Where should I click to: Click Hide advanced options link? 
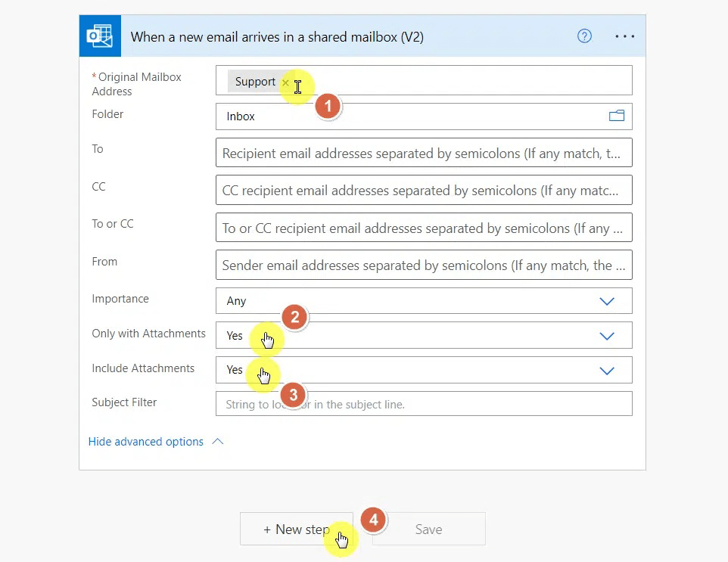pyautogui.click(x=146, y=442)
